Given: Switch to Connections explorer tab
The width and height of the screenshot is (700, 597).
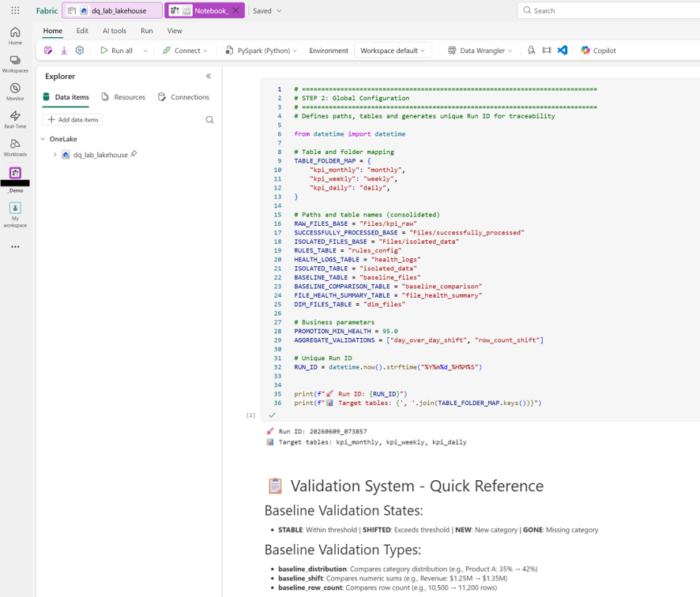Looking at the screenshot, I should coord(183,97).
